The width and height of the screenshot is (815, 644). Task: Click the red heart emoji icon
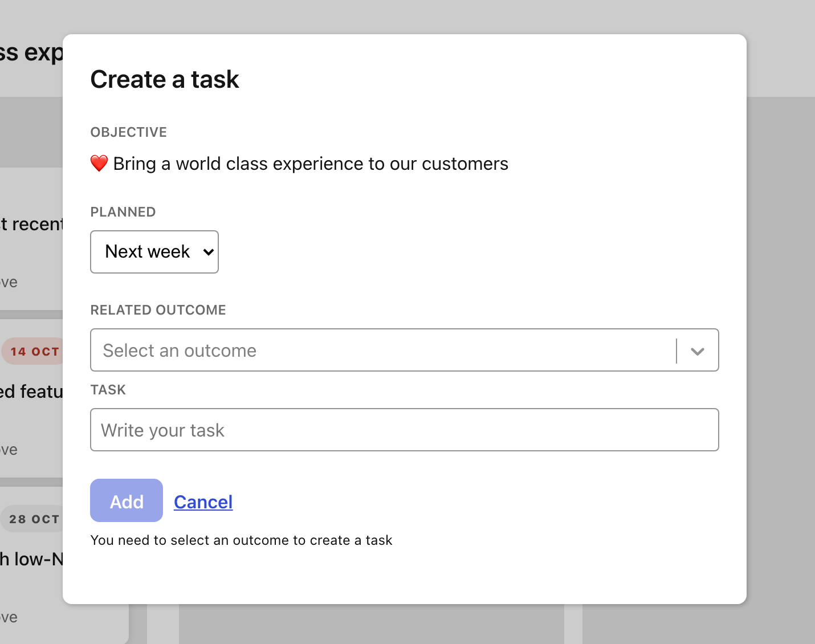99,164
